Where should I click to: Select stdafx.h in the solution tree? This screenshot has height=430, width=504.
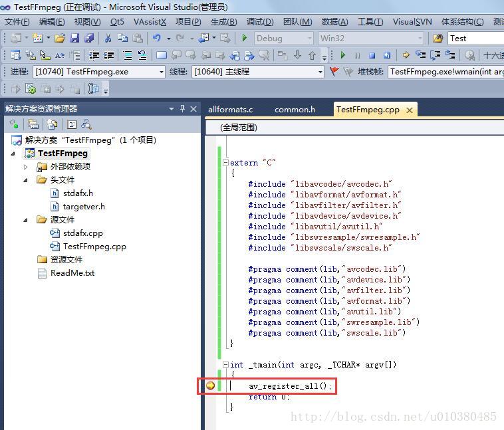[78, 193]
